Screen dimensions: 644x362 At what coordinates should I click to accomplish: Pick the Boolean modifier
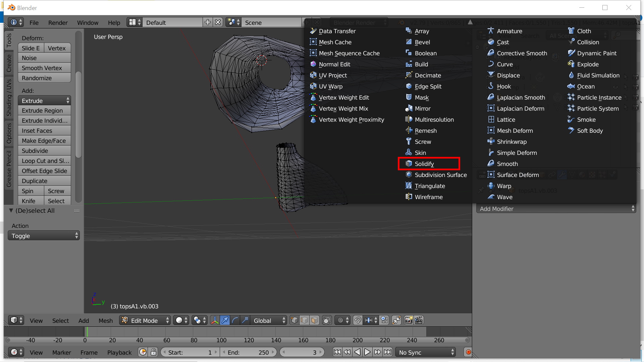[x=421, y=53]
